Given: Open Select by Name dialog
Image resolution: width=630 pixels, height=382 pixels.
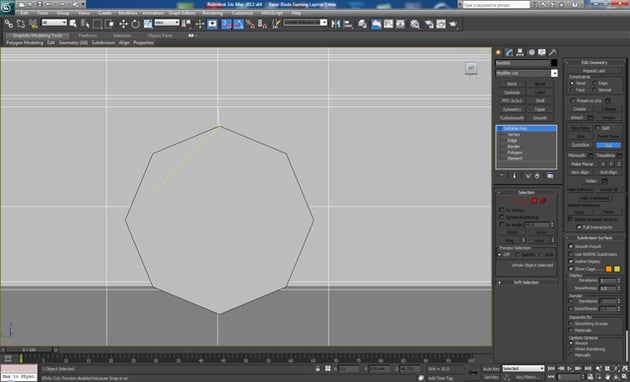Looking at the screenshot, I should click(85, 24).
